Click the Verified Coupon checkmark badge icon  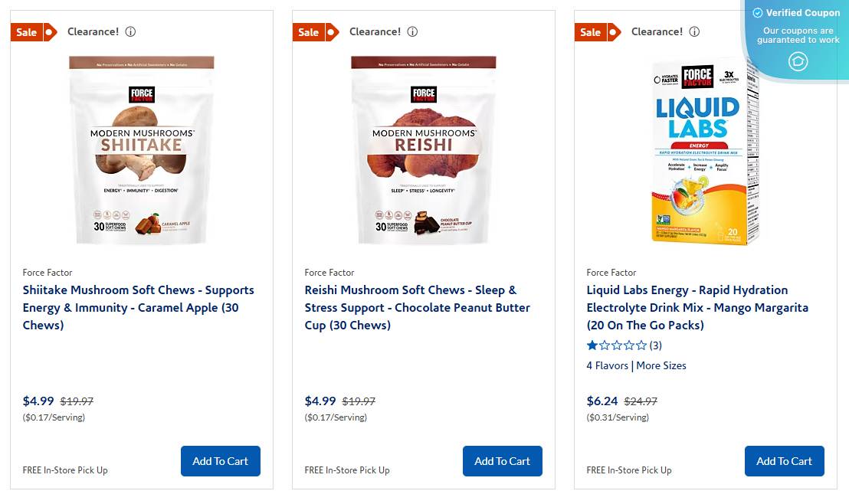click(x=757, y=12)
